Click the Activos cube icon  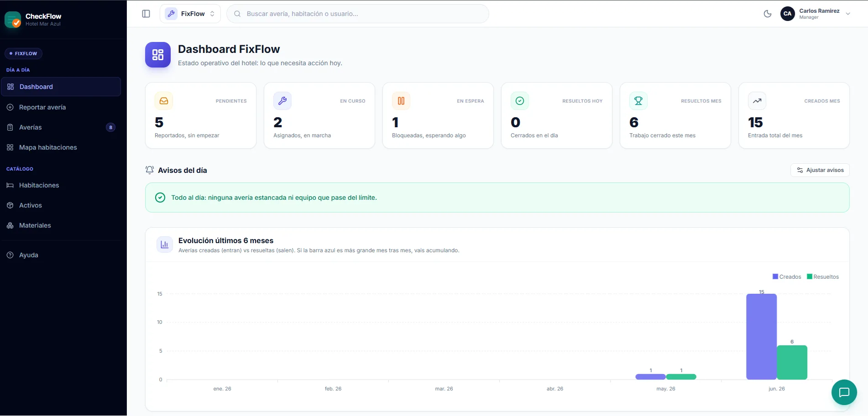coord(10,205)
